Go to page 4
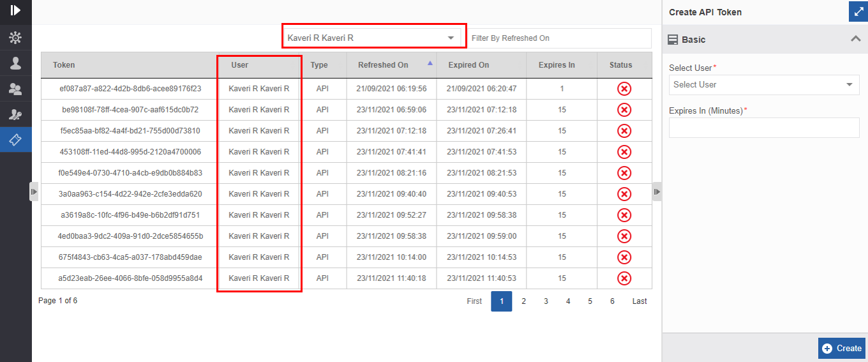 click(x=568, y=301)
